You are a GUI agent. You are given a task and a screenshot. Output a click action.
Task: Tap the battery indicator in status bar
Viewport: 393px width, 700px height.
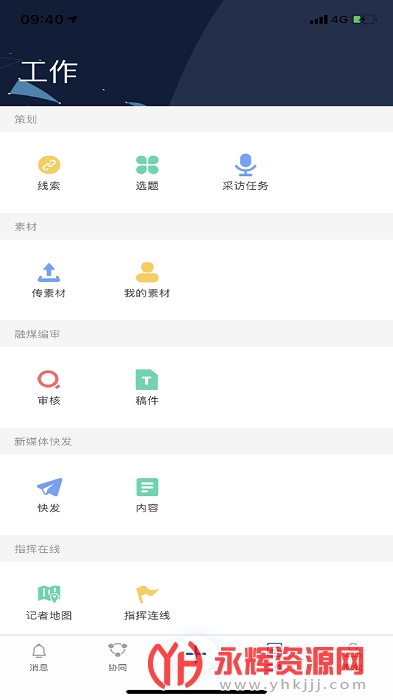(365, 19)
